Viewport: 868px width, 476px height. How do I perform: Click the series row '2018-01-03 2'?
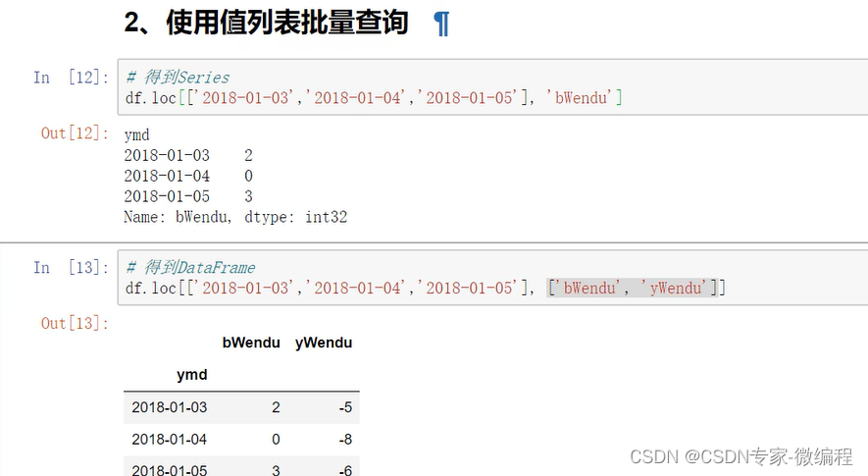tap(188, 155)
